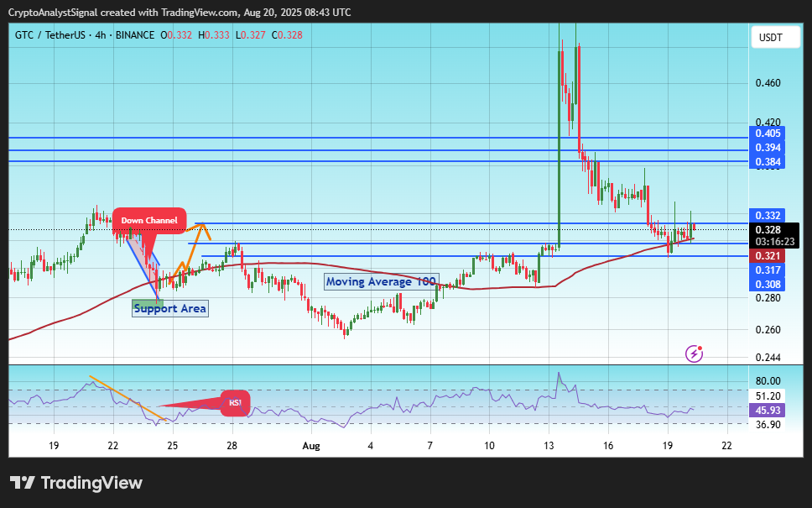This screenshot has width=812, height=508.
Task: Click the 7 date label on time axis
Action: pos(429,445)
